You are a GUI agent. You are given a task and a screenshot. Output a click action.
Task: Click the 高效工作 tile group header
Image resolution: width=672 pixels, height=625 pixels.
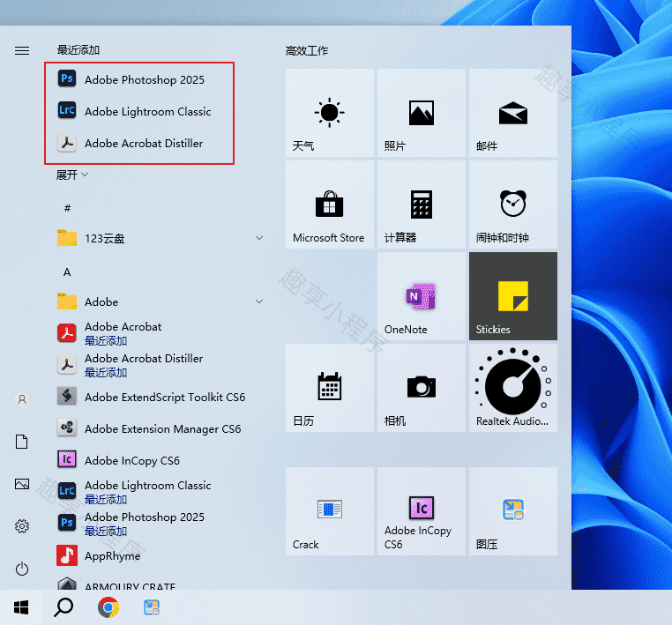coord(307,51)
